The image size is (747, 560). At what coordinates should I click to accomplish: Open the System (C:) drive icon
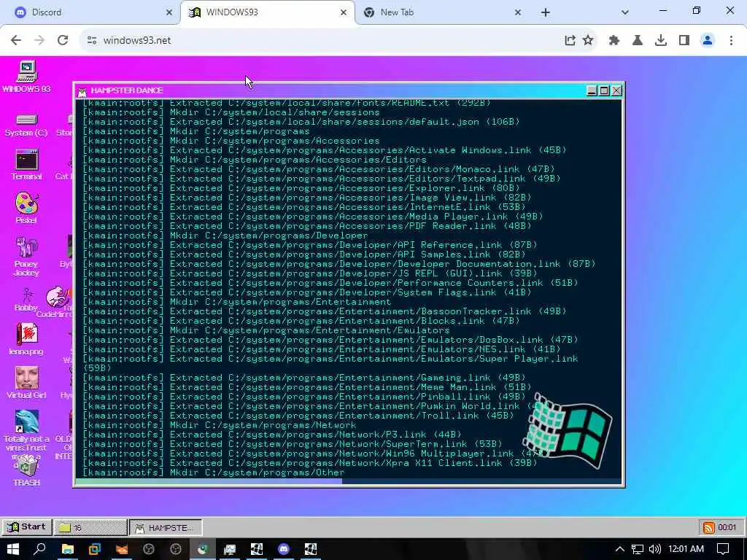[x=26, y=125]
